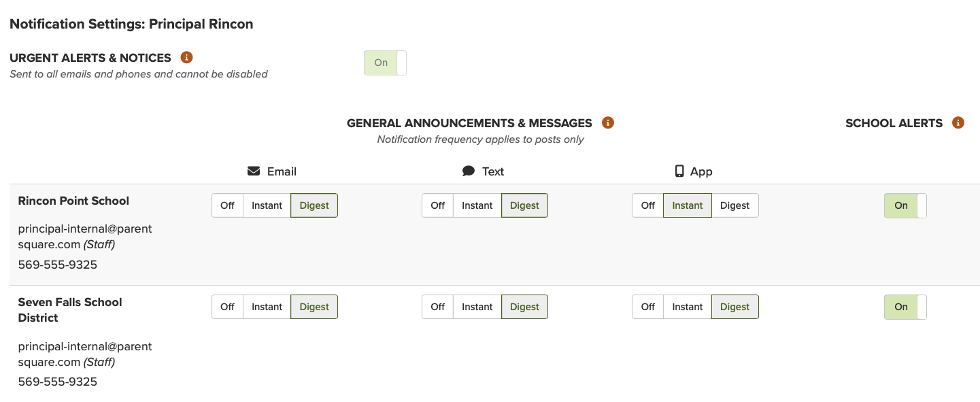Set Rincon Point School Email to Off
The width and height of the screenshot is (980, 402).
point(228,205)
